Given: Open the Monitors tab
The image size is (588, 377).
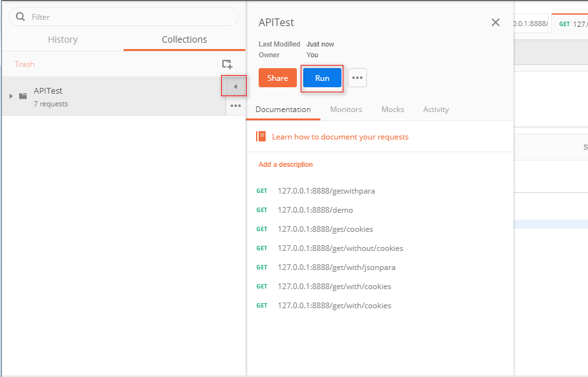Looking at the screenshot, I should (x=346, y=110).
